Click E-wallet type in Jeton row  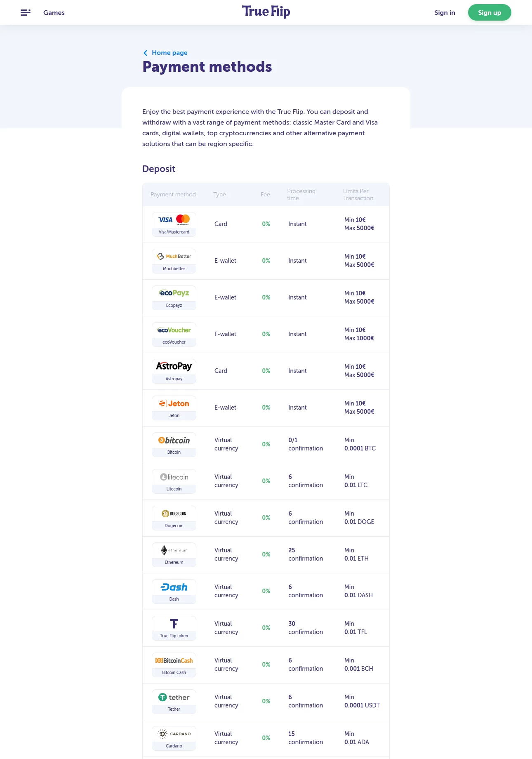click(225, 408)
